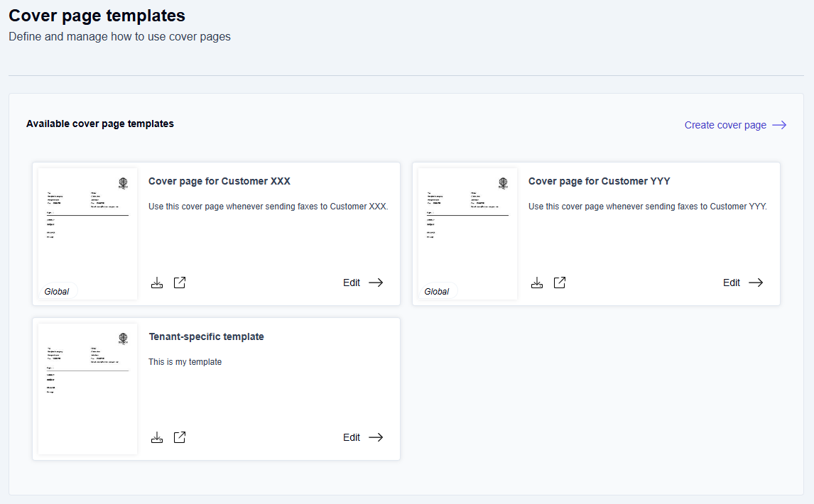
Task: Click the Global badge on Customer XXX thumbnail
Action: pos(57,292)
